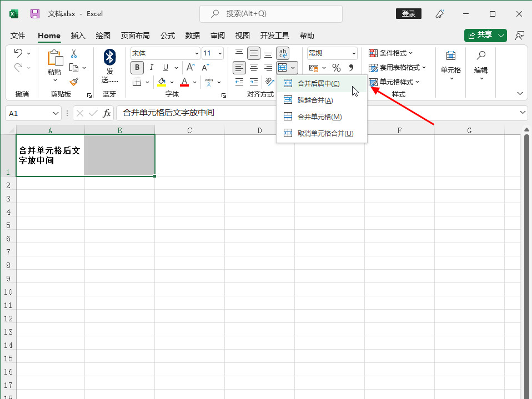Toggle bottom vertical alignment
This screenshot has width=532, height=399.
[268, 53]
